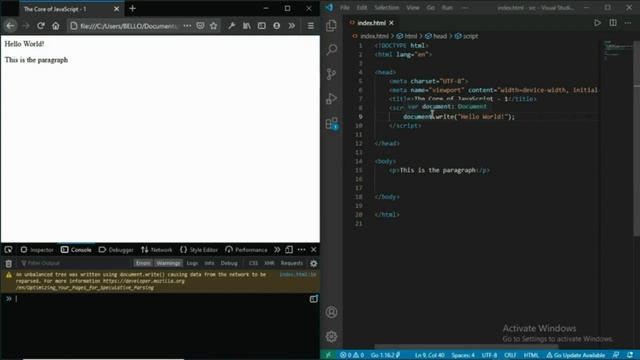Click Ln 9, Col 40 position indicator

pos(429,355)
